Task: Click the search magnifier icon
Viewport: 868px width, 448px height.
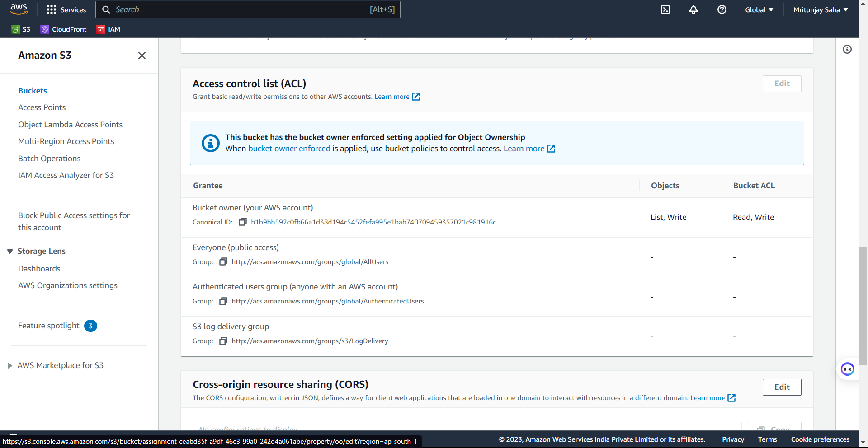Action: click(106, 9)
